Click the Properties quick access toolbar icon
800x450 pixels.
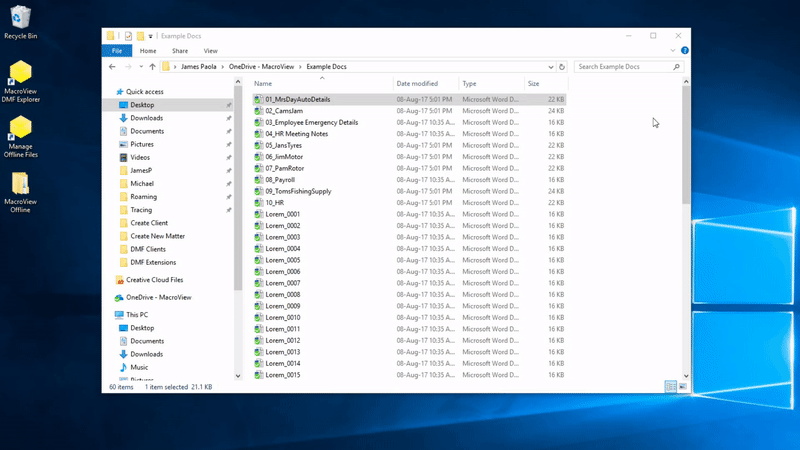pyautogui.click(x=128, y=36)
